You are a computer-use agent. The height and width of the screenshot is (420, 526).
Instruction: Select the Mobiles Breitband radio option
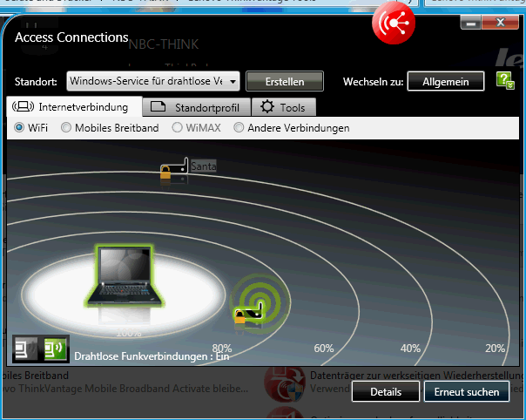(x=66, y=127)
